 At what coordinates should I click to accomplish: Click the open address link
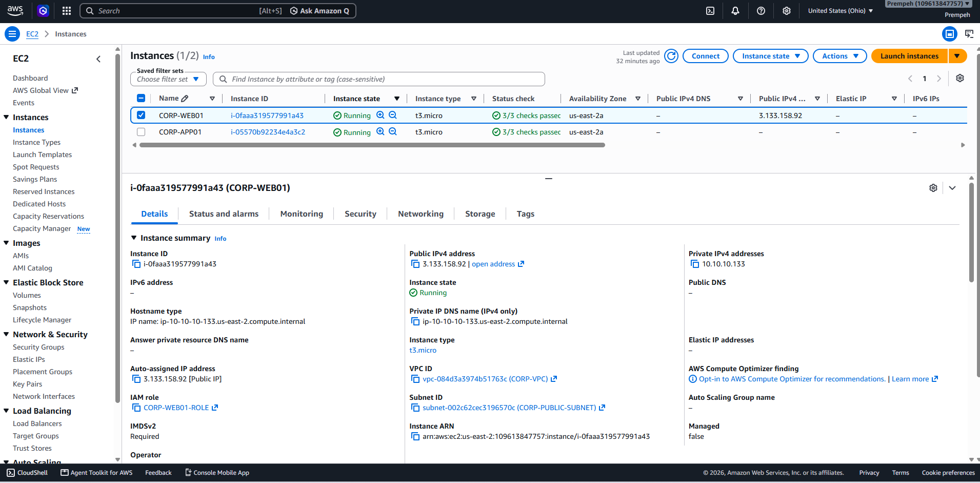point(493,264)
